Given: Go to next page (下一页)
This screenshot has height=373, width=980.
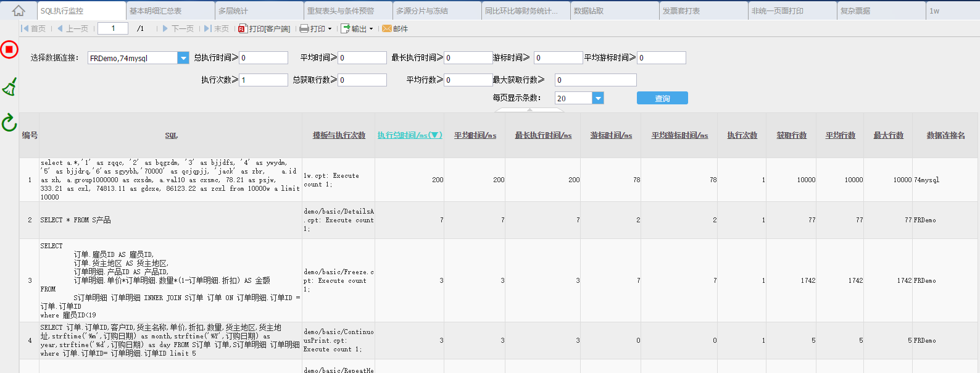Looking at the screenshot, I should pos(178,28).
